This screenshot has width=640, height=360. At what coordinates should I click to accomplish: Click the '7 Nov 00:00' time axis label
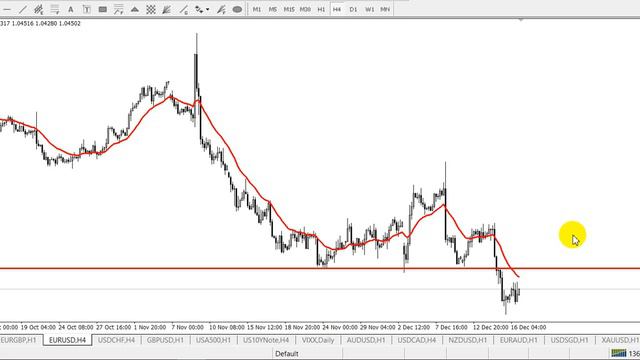click(187, 327)
